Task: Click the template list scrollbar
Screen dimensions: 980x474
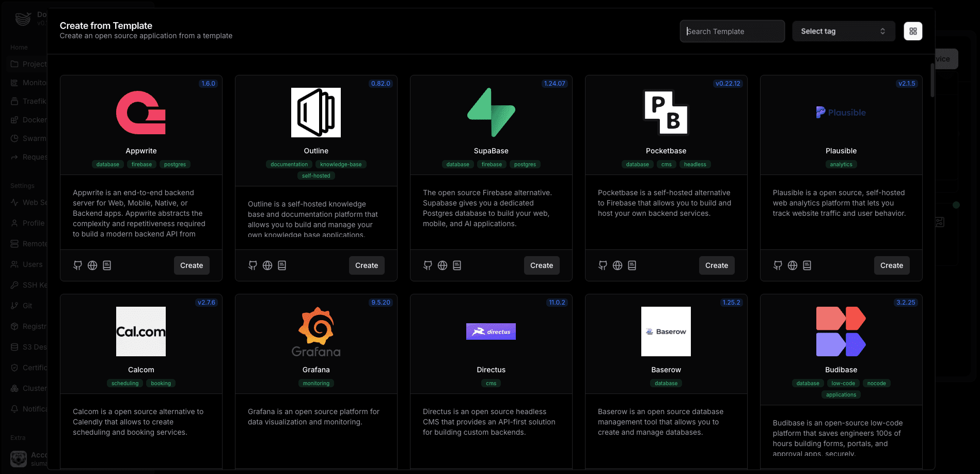Action: click(932, 80)
